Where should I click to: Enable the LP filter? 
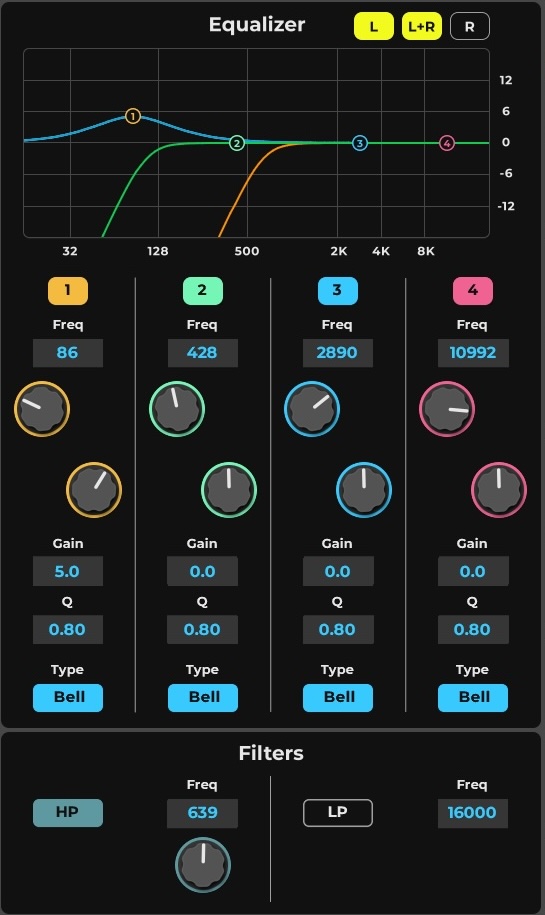(338, 813)
